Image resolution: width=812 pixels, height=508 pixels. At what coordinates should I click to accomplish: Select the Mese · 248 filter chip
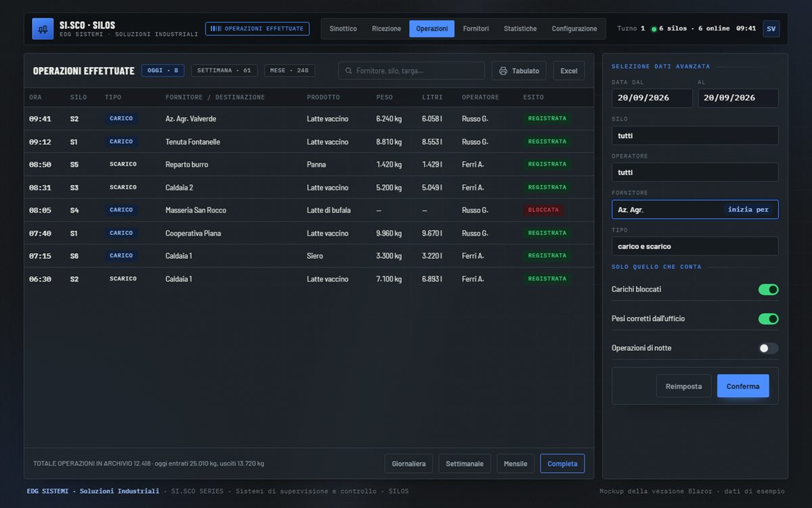(289, 70)
